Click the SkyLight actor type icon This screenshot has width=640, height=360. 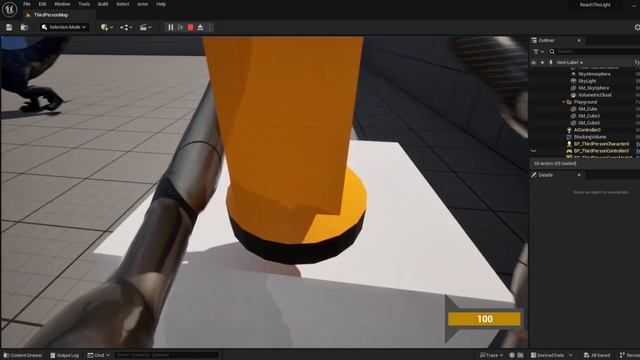pos(573,81)
